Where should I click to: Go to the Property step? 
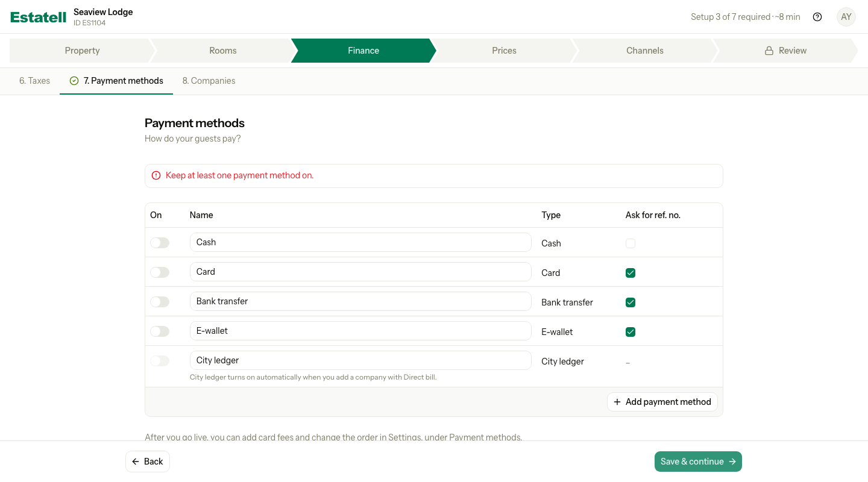coord(82,51)
